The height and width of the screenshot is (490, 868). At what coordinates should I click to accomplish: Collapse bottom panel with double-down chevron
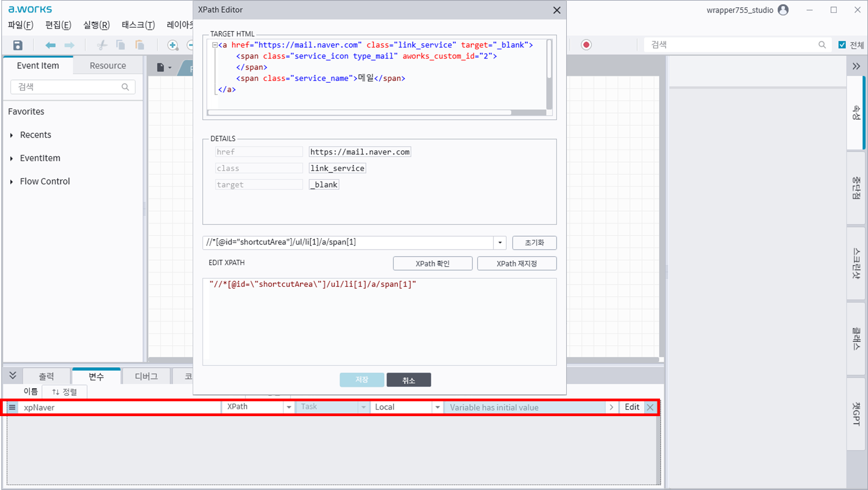[13, 376]
